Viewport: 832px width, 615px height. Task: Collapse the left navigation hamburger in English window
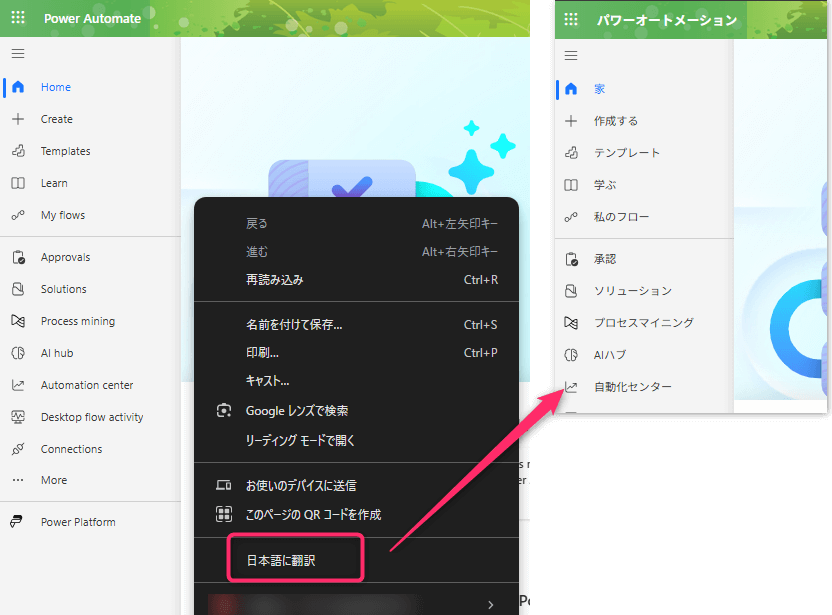[x=18, y=54]
